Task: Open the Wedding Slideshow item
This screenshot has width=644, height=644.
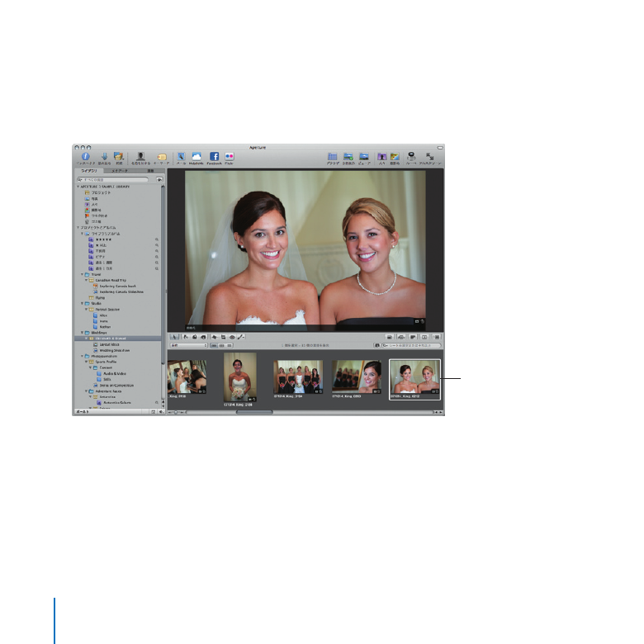Action: click(x=111, y=350)
